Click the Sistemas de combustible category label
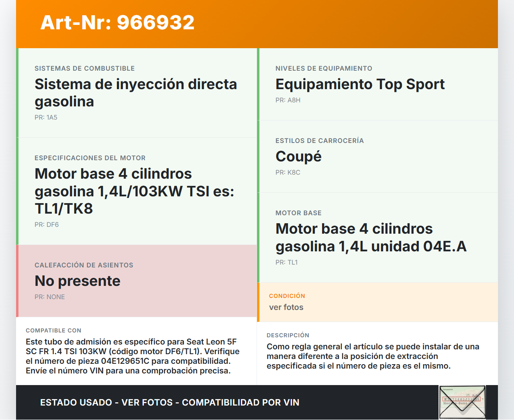 (84, 69)
